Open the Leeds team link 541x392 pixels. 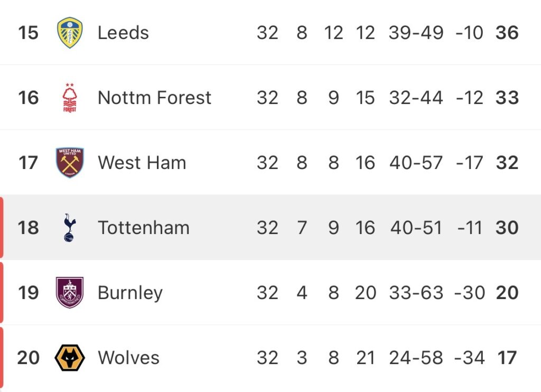[x=123, y=33]
